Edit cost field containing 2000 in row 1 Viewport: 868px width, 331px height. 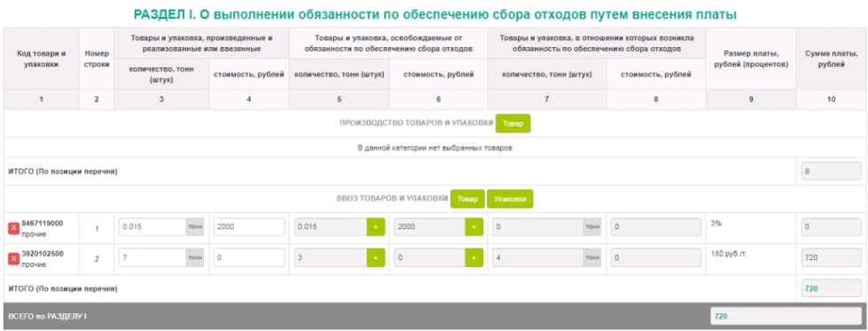click(x=249, y=227)
